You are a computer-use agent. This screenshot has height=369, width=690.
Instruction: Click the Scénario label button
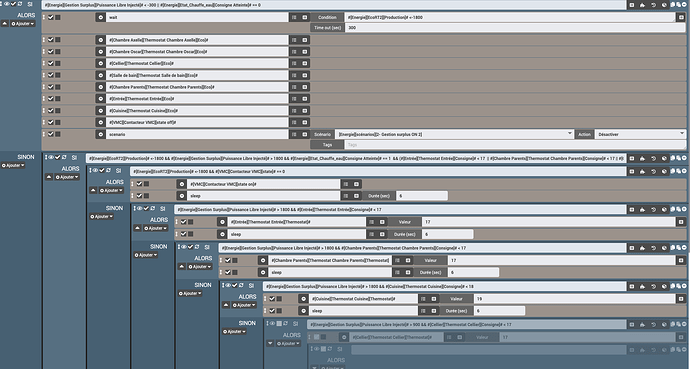[x=322, y=134]
